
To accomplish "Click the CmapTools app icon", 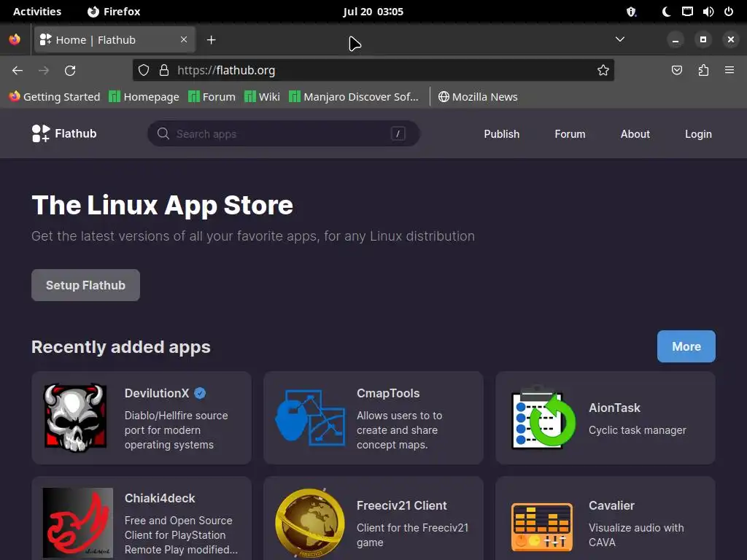I will point(310,418).
